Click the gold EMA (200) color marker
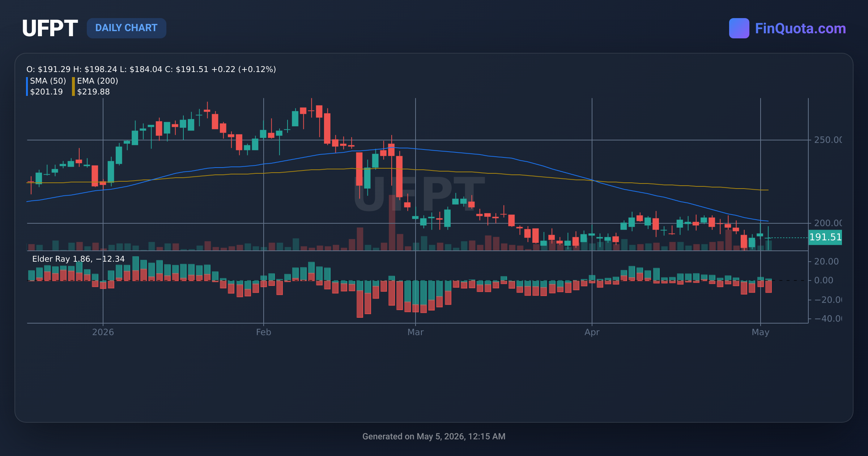Image resolution: width=868 pixels, height=456 pixels. pyautogui.click(x=73, y=86)
